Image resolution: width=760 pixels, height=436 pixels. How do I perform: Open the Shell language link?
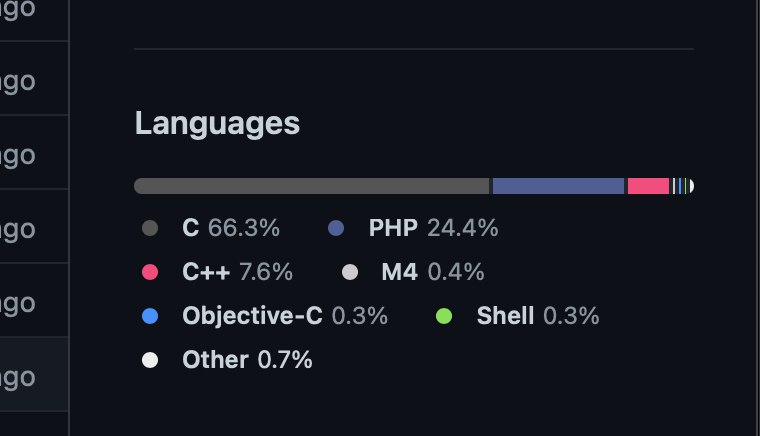point(518,316)
